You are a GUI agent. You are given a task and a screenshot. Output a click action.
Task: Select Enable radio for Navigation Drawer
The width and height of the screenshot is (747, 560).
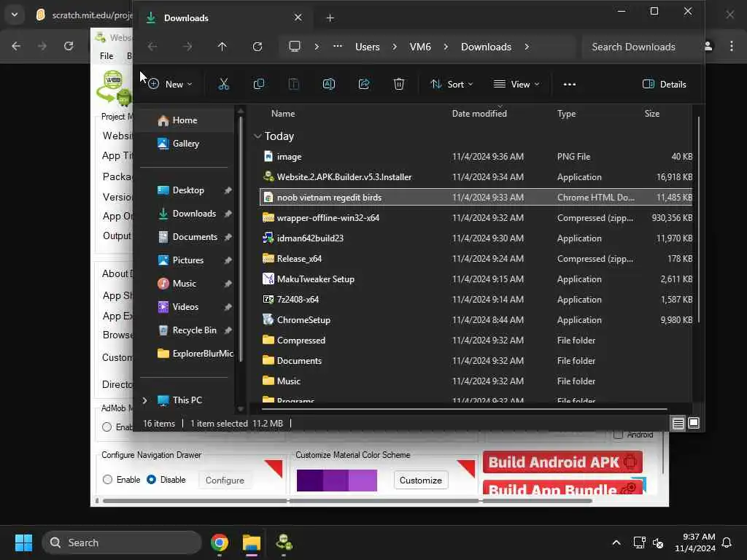coord(108,480)
